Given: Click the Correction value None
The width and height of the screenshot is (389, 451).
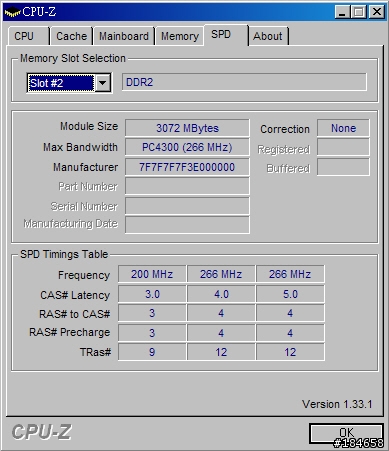Looking at the screenshot, I should pyautogui.click(x=343, y=128).
